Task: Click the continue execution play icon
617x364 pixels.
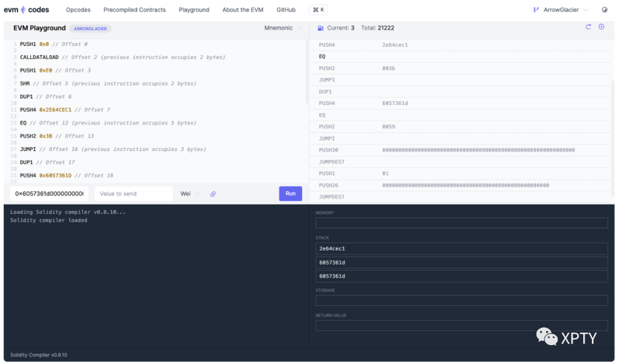Action: click(x=602, y=27)
